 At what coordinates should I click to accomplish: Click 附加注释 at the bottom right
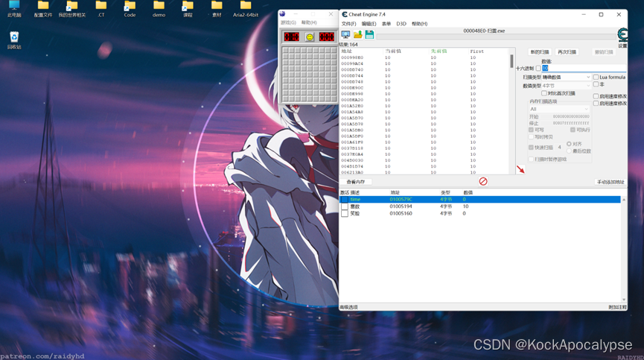point(617,307)
